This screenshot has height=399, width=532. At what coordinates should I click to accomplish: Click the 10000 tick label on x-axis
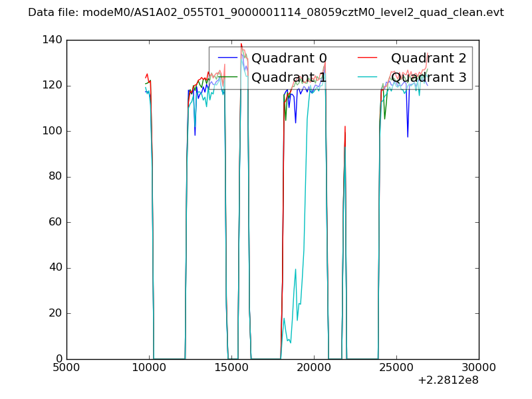click(149, 368)
